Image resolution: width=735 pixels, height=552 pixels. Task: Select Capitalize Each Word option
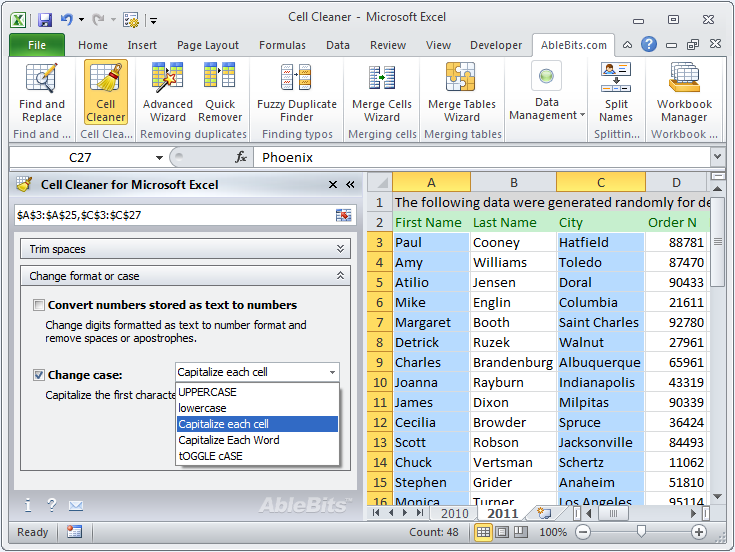pos(257,440)
